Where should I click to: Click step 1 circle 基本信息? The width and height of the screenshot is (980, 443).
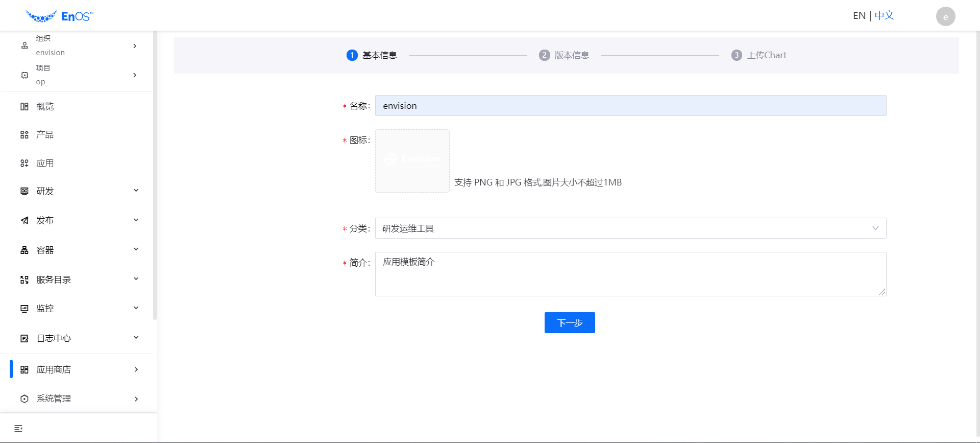pos(352,55)
